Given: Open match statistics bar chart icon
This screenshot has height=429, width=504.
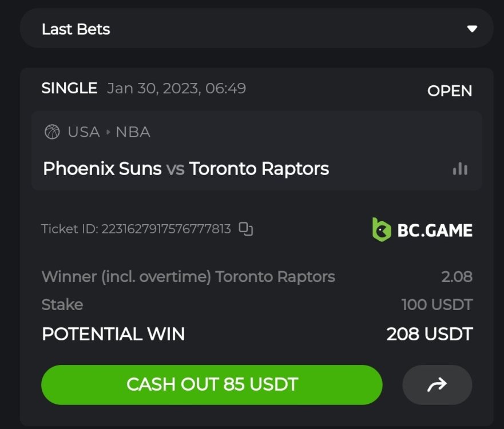Looking at the screenshot, I should pyautogui.click(x=460, y=169).
